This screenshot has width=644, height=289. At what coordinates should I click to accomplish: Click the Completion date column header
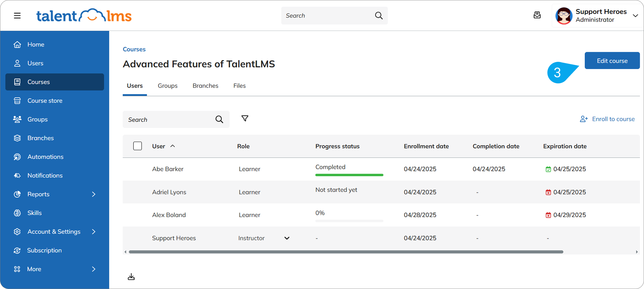496,146
